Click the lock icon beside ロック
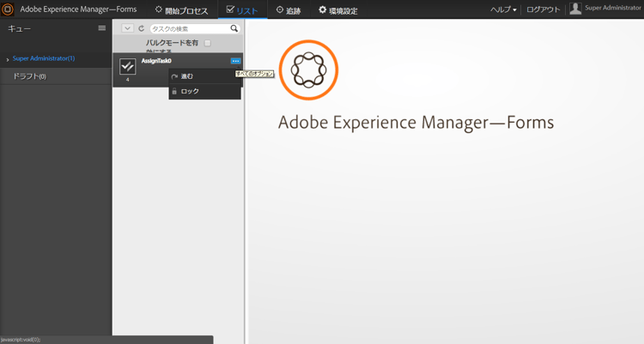 pyautogui.click(x=174, y=92)
